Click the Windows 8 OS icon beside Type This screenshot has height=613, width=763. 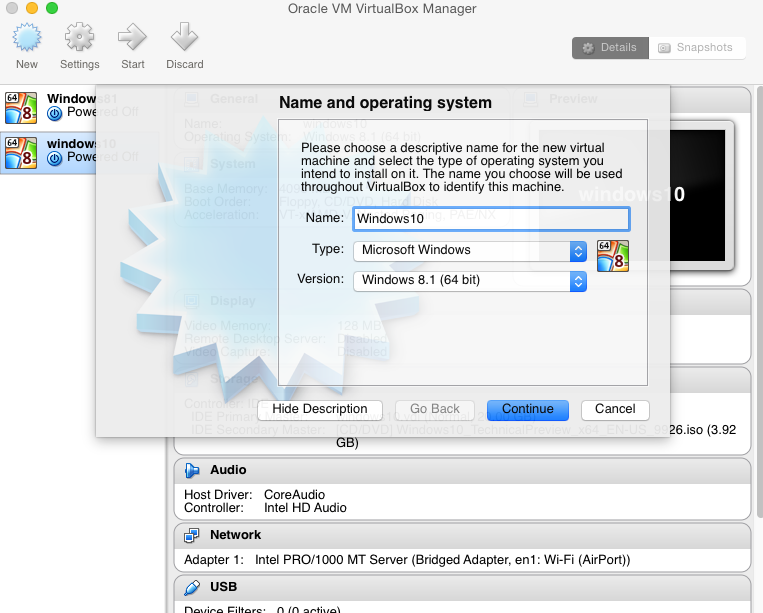[x=612, y=256]
